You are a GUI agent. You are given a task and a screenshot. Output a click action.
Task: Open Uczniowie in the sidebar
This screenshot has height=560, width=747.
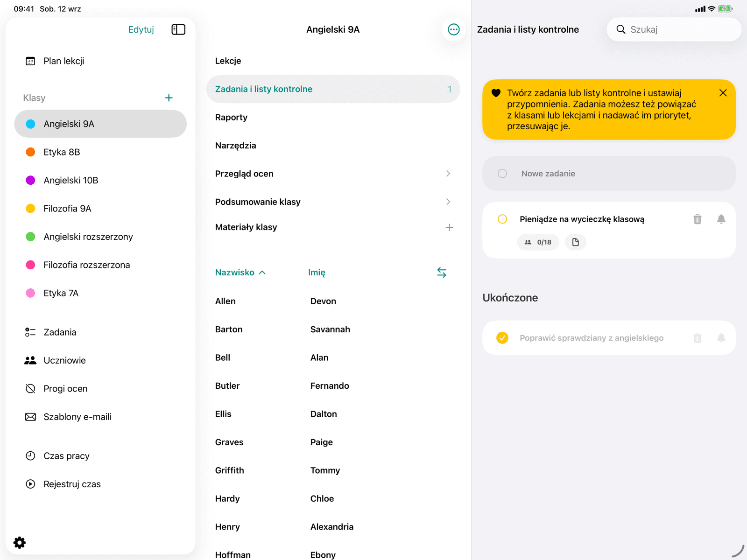point(100,360)
